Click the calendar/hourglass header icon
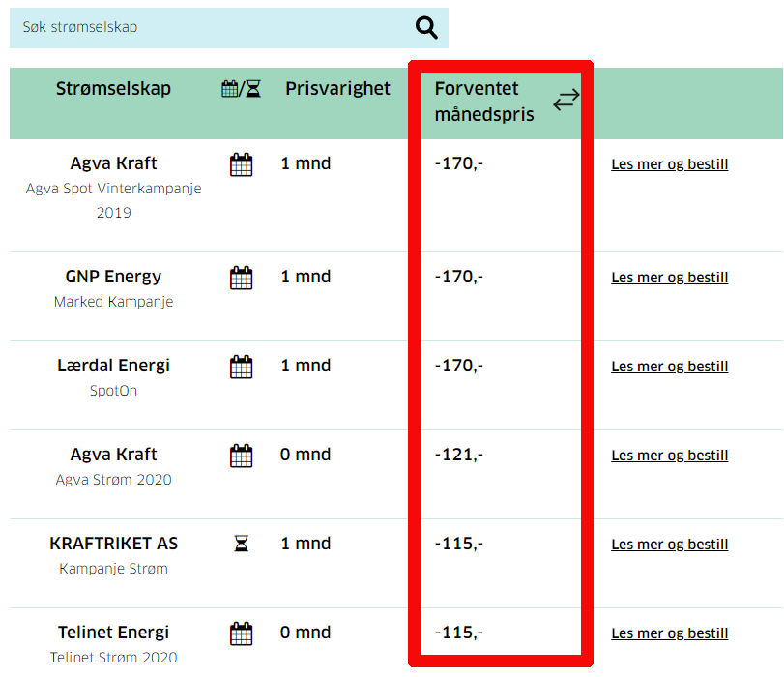784x677 pixels. pos(241,89)
